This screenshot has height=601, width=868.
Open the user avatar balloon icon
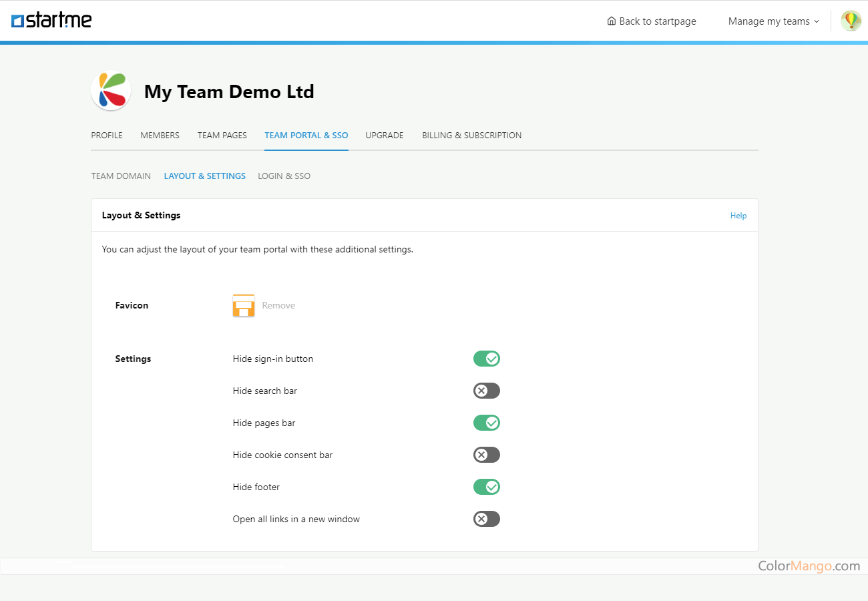pyautogui.click(x=851, y=21)
